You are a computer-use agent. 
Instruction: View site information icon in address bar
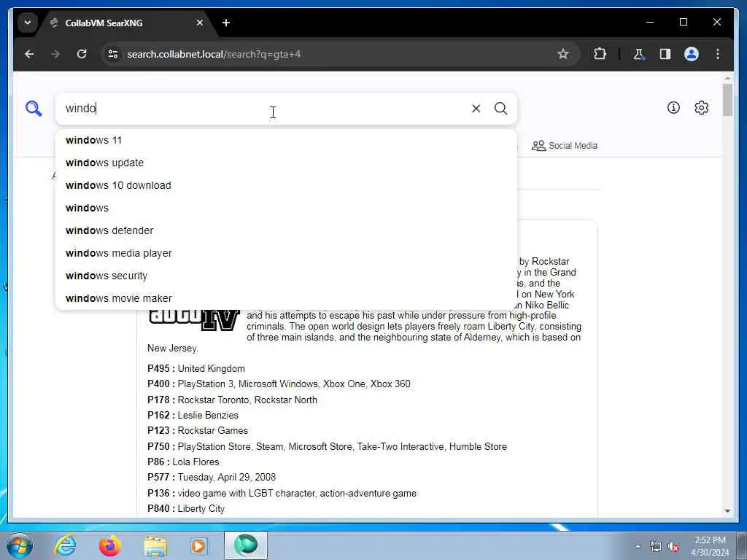[113, 54]
